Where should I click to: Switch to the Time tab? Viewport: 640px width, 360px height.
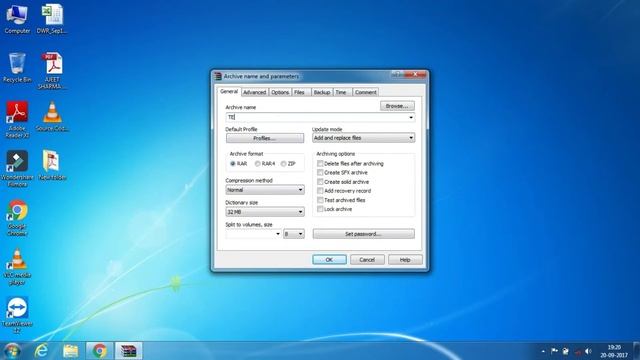[x=341, y=92]
